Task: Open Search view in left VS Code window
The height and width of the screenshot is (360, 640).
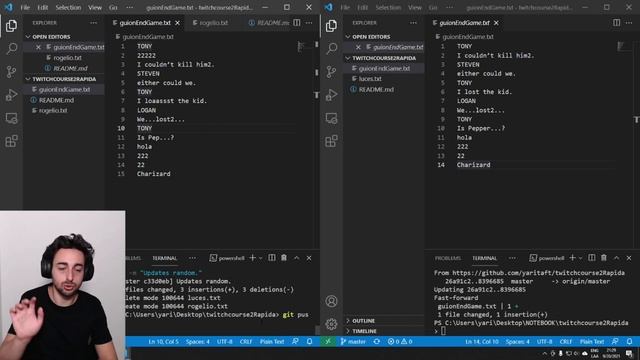Action: pyautogui.click(x=11, y=49)
